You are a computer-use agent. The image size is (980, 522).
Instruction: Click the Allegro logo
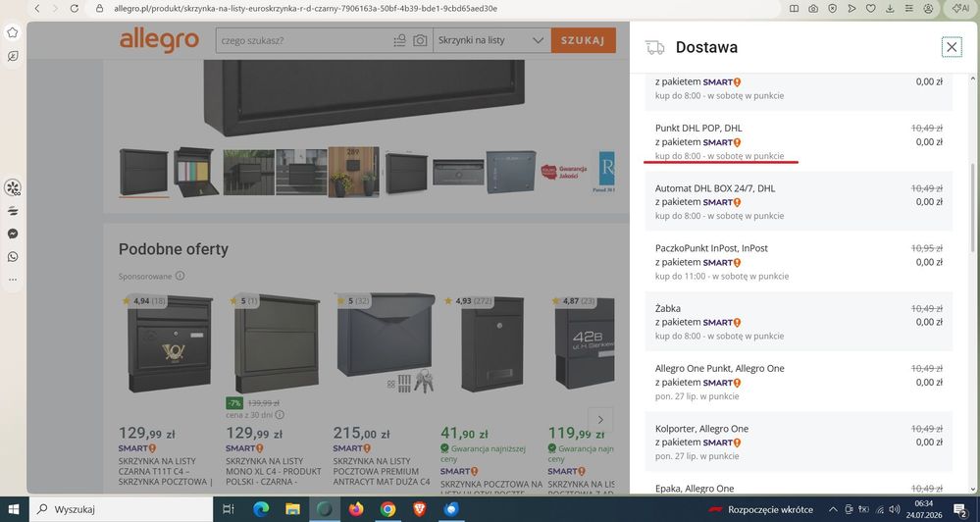pos(159,40)
